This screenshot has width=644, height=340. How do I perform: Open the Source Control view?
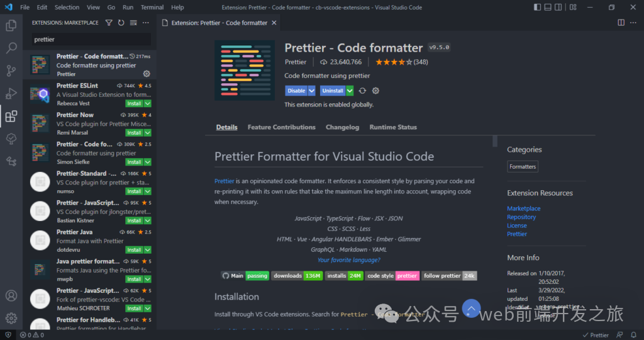click(11, 71)
